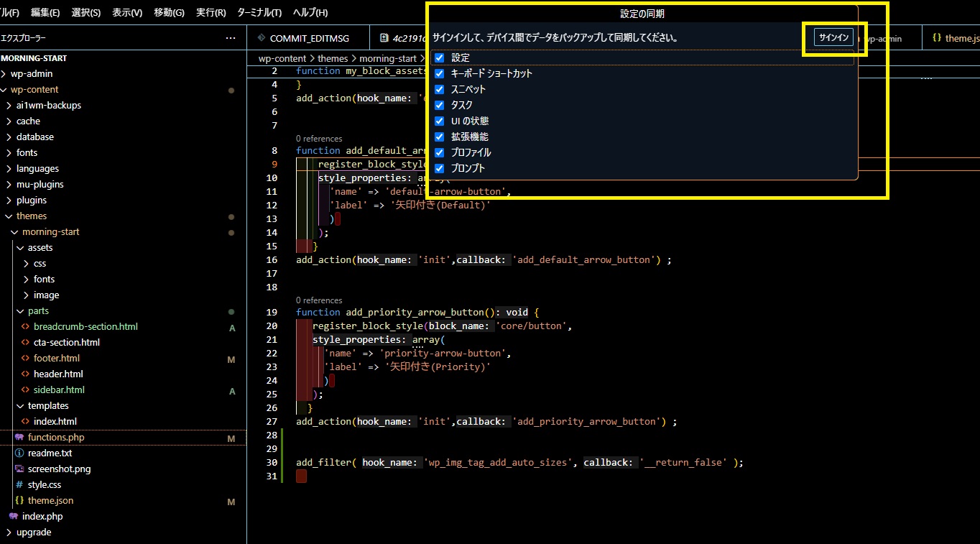Screen dimensions: 980x544
Task: Uncheck the スニペット sync option
Action: [439, 89]
